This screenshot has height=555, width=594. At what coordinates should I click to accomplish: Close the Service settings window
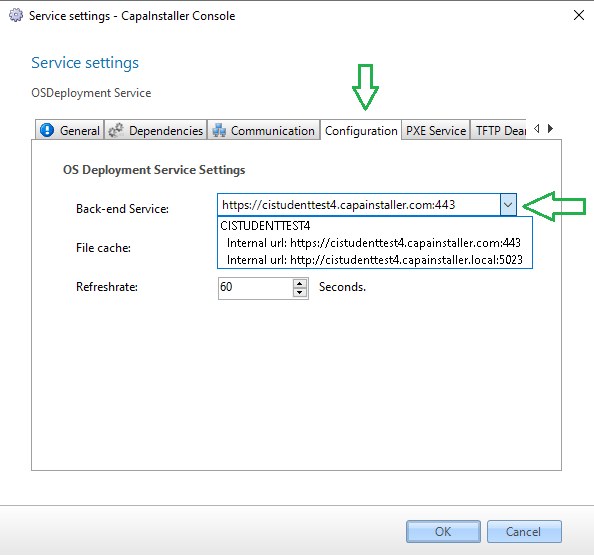(x=578, y=15)
